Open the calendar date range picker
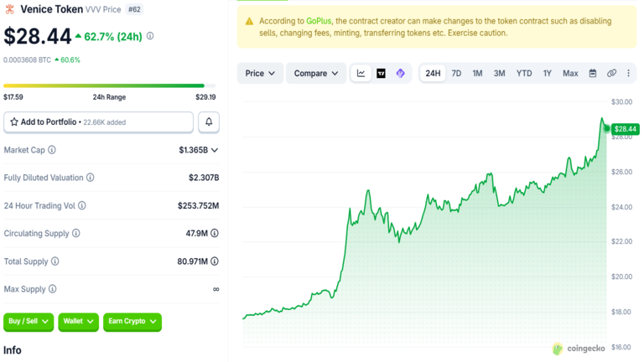 pyautogui.click(x=593, y=73)
